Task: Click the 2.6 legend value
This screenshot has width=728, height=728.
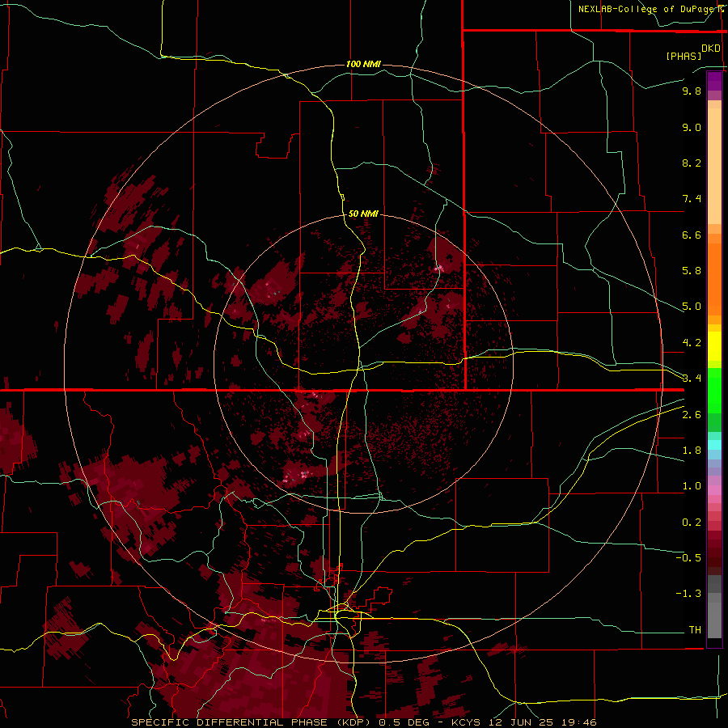Action: click(x=692, y=415)
